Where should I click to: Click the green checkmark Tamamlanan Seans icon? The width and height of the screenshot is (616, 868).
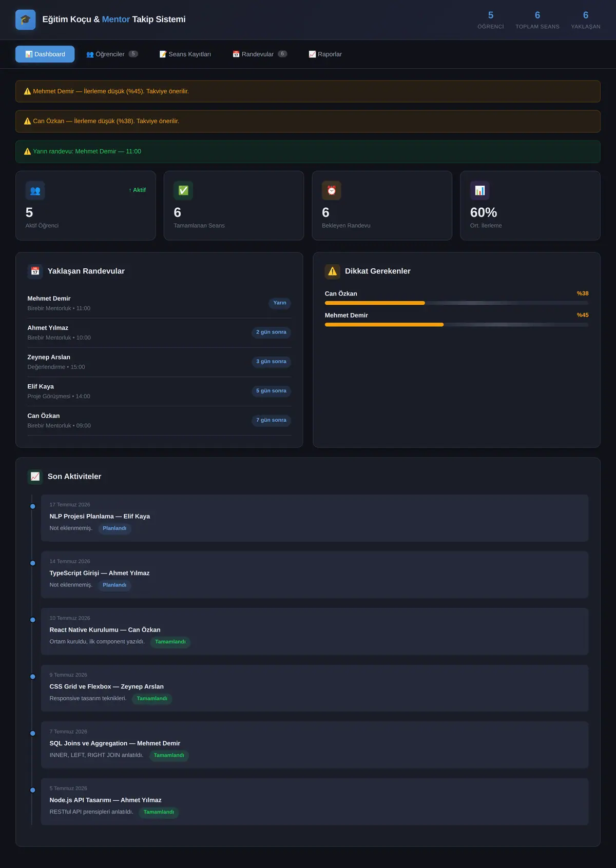point(183,191)
